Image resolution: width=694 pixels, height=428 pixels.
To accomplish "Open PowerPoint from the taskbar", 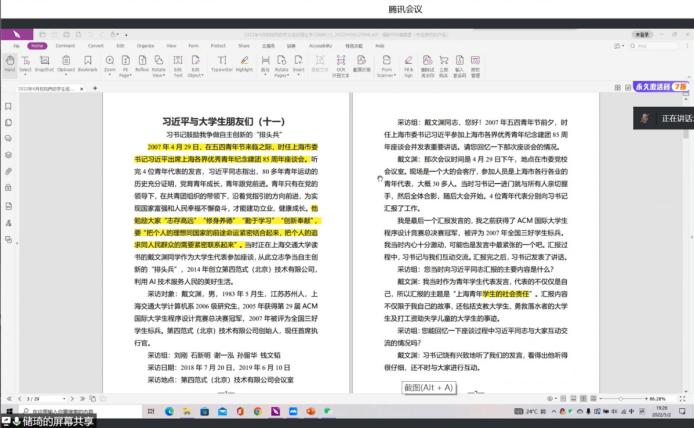I will [x=311, y=411].
